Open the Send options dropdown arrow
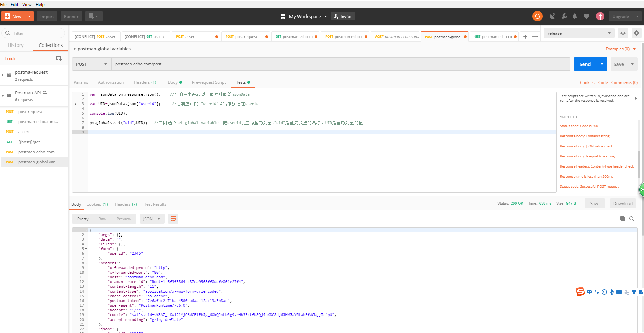Screen dimensions: 644x333 pyautogui.click(x=602, y=64)
